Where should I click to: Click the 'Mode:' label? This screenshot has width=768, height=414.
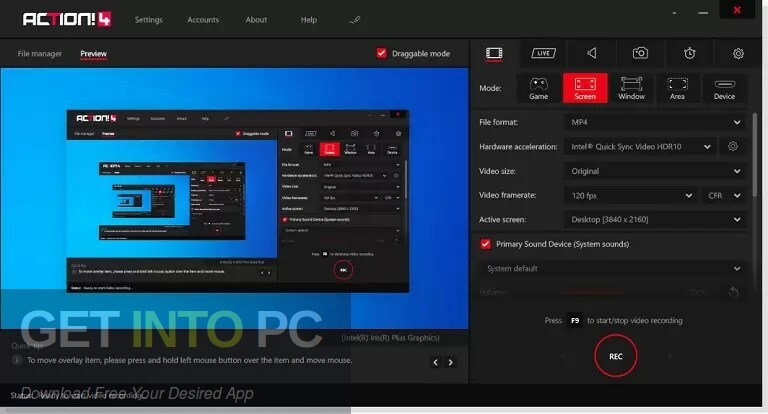tap(490, 88)
